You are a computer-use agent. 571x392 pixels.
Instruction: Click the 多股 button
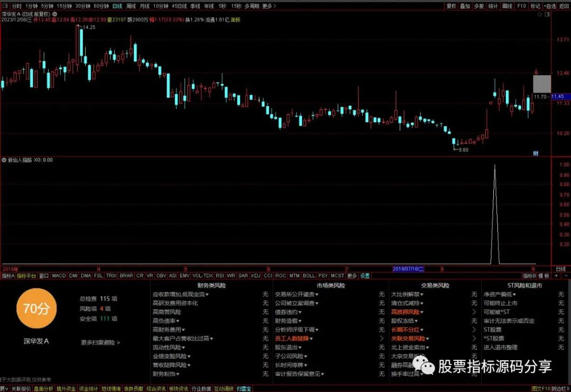coord(479,6)
